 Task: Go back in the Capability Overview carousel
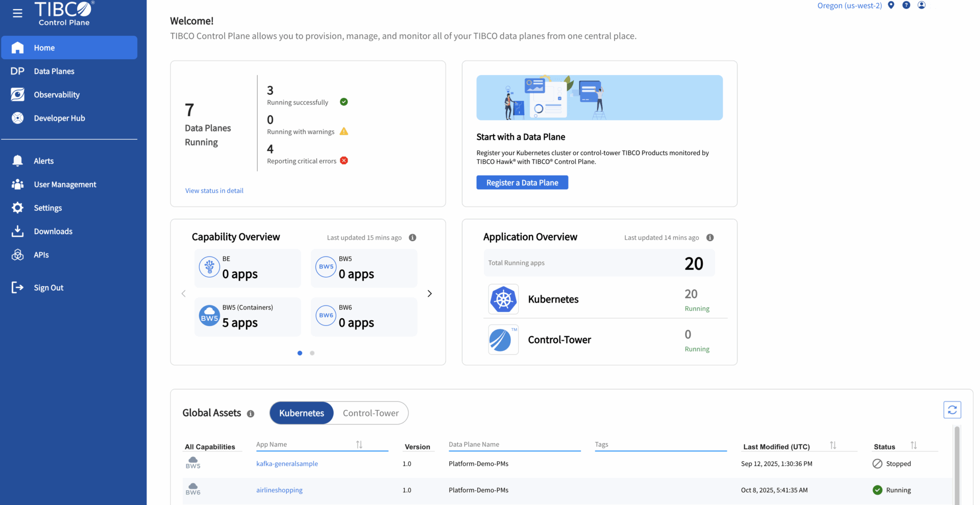[184, 293]
